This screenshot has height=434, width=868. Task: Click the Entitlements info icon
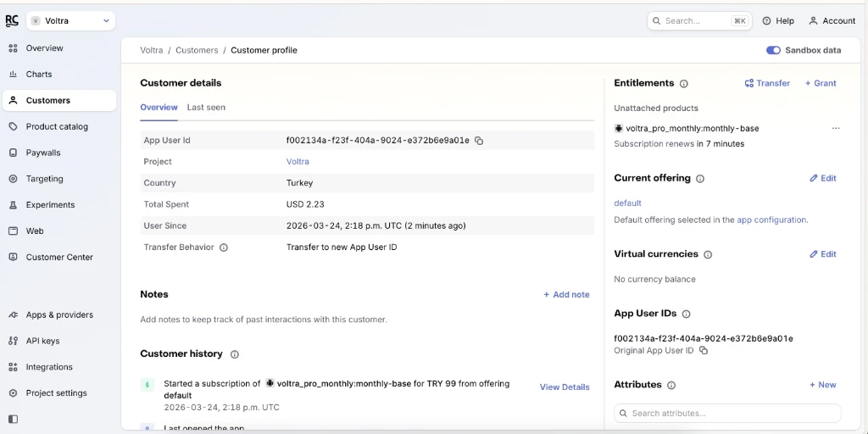684,84
